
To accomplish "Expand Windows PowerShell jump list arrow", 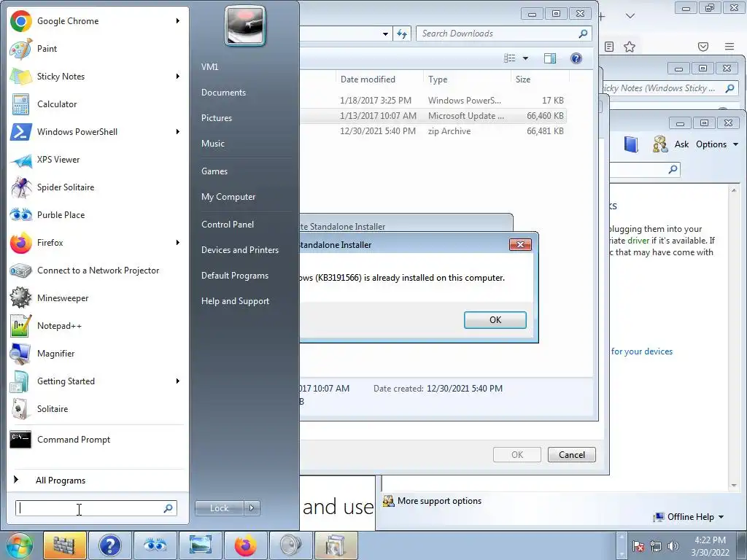I will tap(178, 131).
